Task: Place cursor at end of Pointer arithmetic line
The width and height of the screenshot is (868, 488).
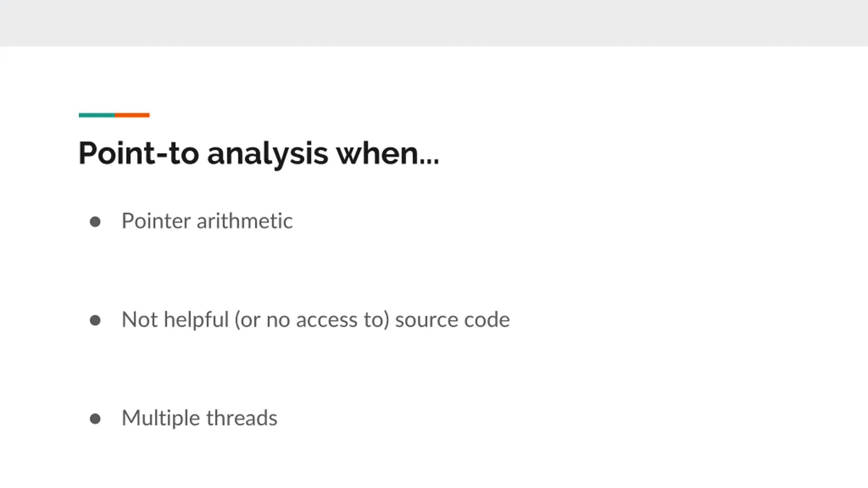Action: (293, 221)
